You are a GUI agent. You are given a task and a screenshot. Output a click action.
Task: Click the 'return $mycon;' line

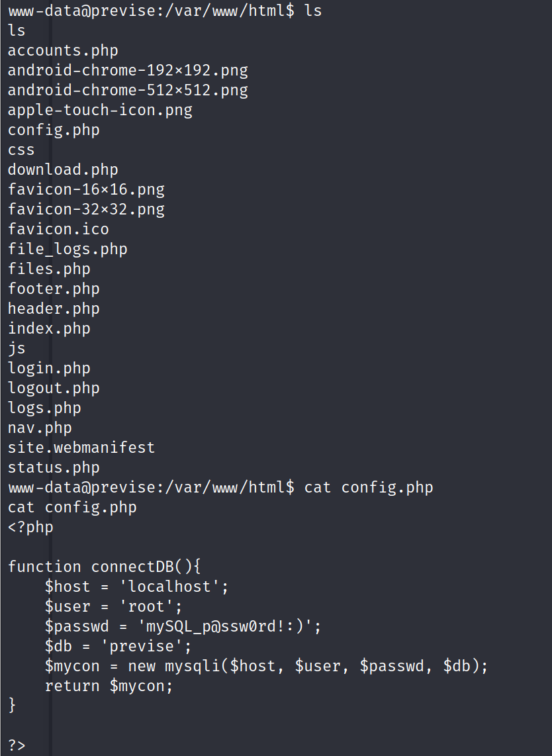click(x=109, y=686)
